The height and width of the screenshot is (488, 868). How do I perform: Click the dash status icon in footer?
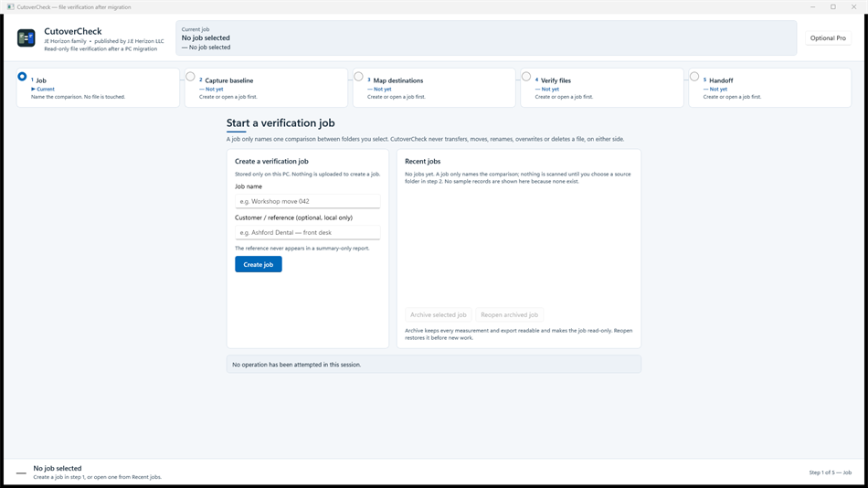(x=22, y=473)
